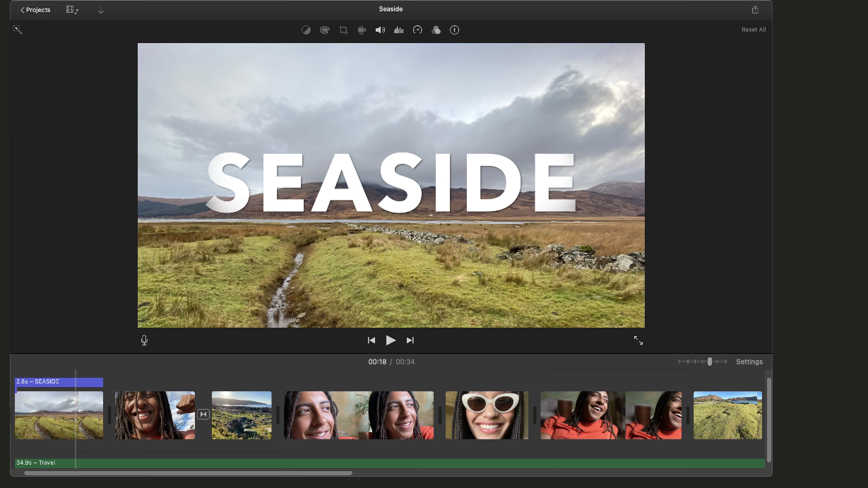Skip to the previous clip
The image size is (868, 488).
pyautogui.click(x=371, y=340)
